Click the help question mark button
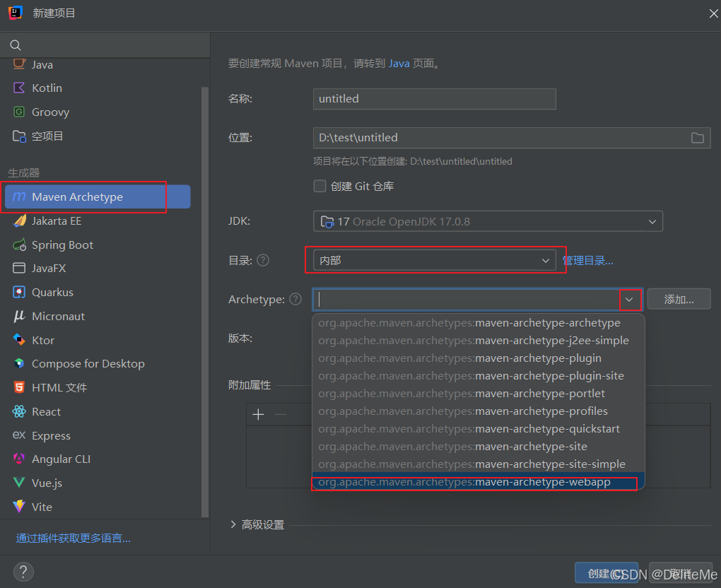The width and height of the screenshot is (721, 588). (23, 572)
